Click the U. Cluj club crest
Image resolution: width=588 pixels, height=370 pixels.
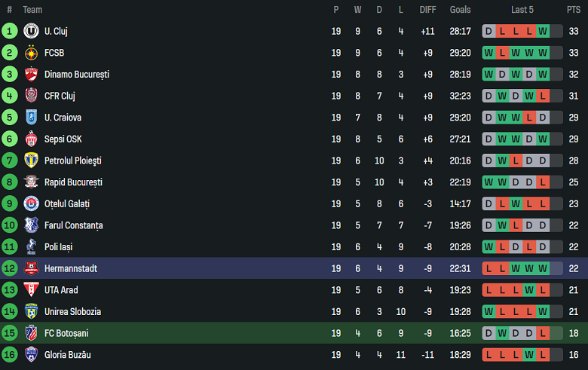pyautogui.click(x=31, y=31)
